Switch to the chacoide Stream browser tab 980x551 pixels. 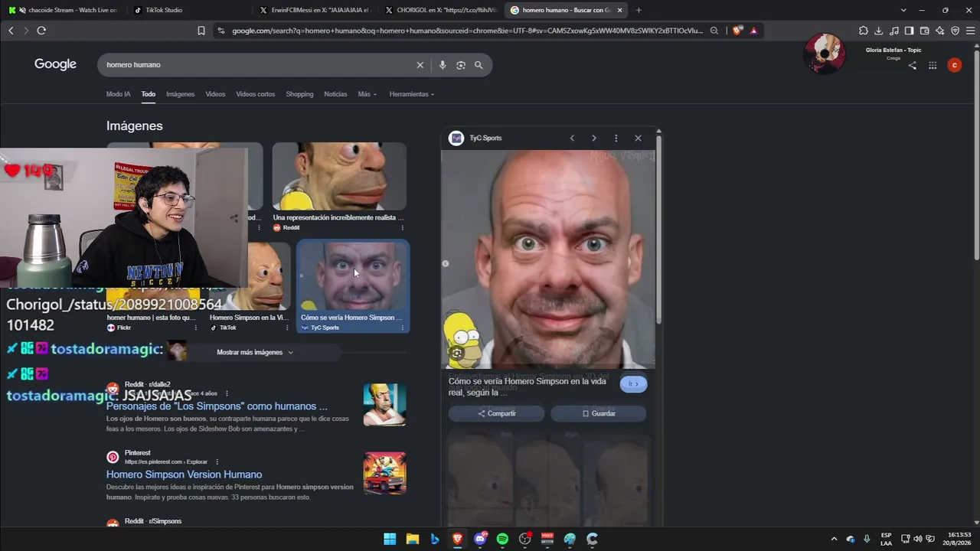pos(64,10)
